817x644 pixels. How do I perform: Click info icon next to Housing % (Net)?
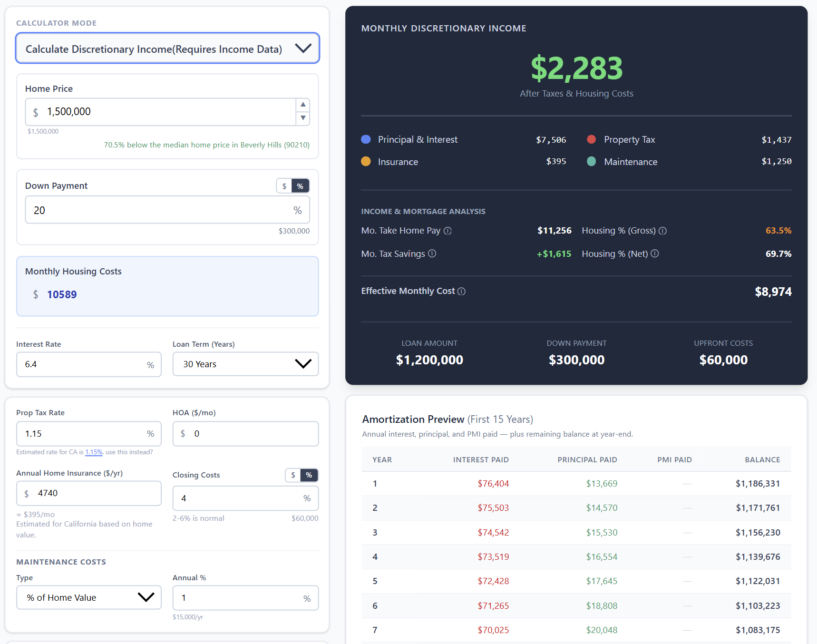point(655,254)
